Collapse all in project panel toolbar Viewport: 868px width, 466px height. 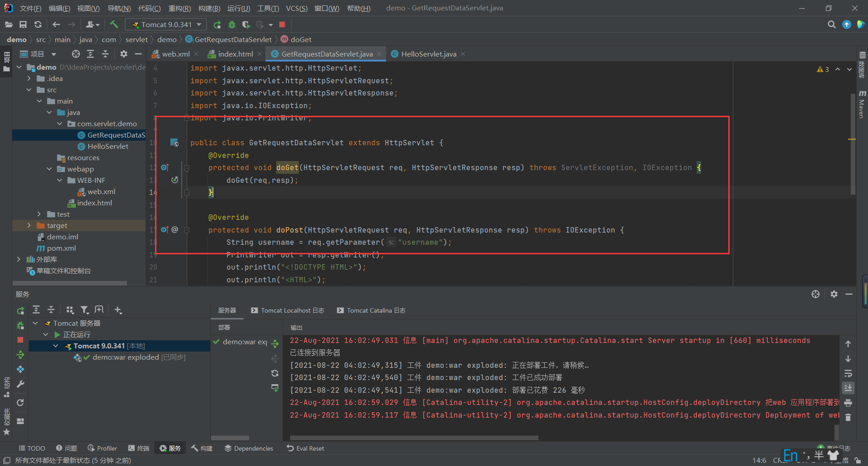tap(105, 54)
